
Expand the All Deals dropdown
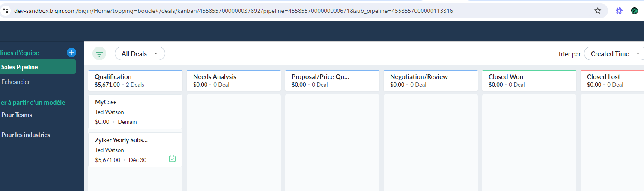(140, 53)
